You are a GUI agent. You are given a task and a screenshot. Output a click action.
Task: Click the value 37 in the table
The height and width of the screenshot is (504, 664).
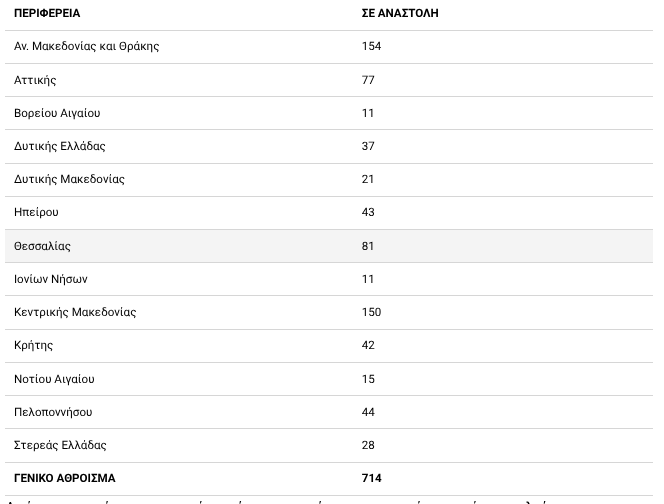coord(368,146)
